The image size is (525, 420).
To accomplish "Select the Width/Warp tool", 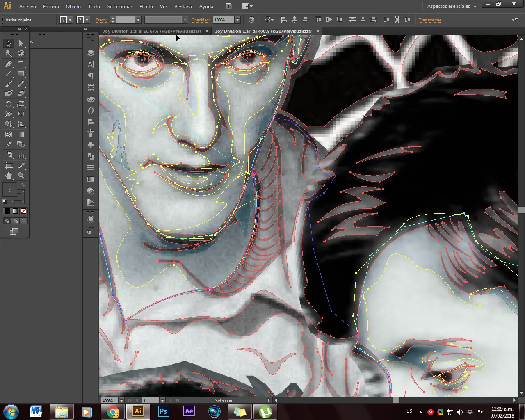I will point(9,114).
